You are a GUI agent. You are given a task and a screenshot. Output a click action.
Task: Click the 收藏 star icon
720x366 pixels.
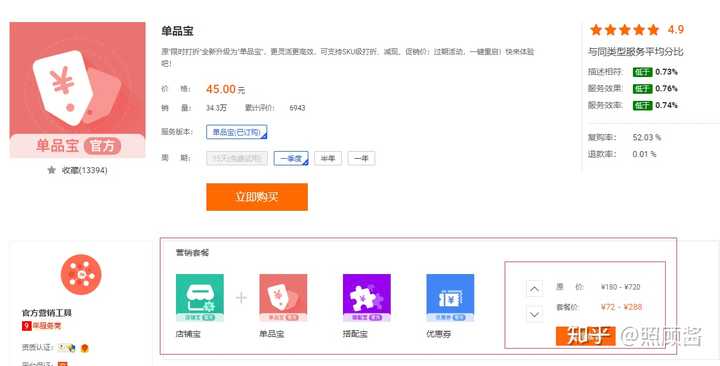(x=51, y=170)
